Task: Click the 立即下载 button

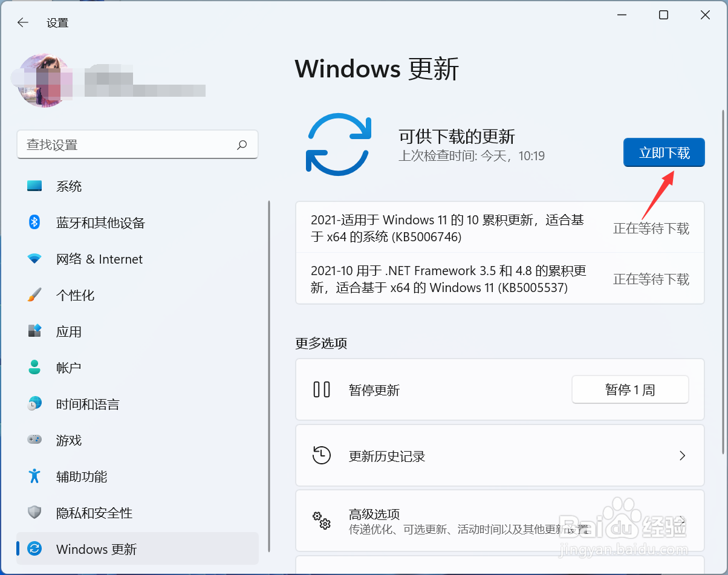Action: 664,153
